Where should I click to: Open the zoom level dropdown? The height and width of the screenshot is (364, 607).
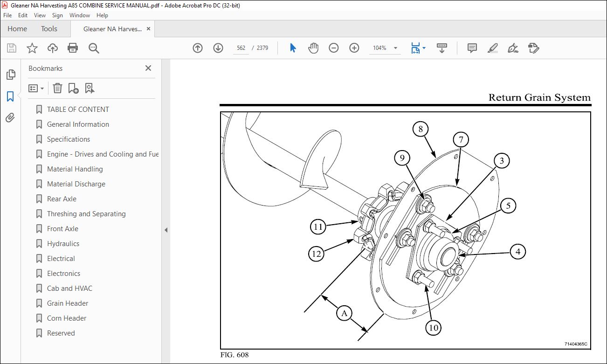click(x=396, y=48)
